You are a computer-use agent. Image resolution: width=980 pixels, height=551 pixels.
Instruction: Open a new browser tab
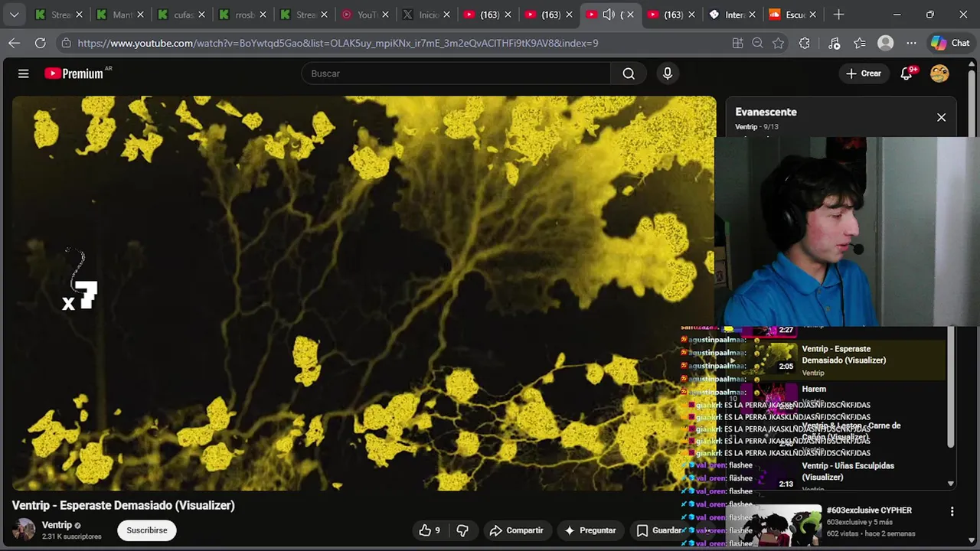tap(839, 15)
